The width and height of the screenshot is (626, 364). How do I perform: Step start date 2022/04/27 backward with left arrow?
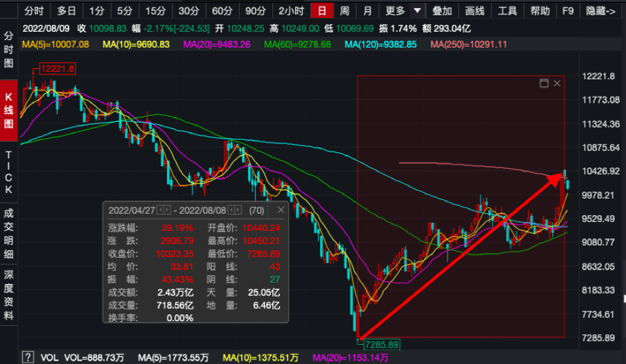160,210
